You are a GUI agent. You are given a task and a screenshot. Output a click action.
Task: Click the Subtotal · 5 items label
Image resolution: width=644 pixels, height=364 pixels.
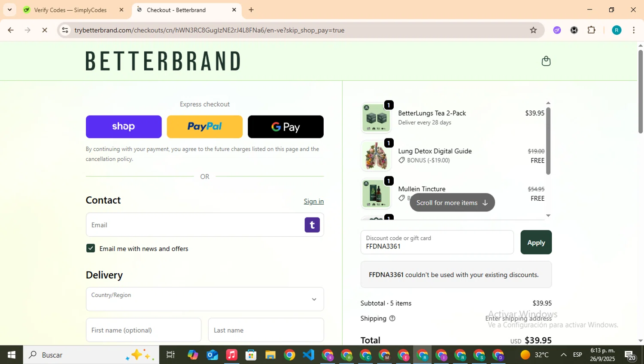point(386,303)
